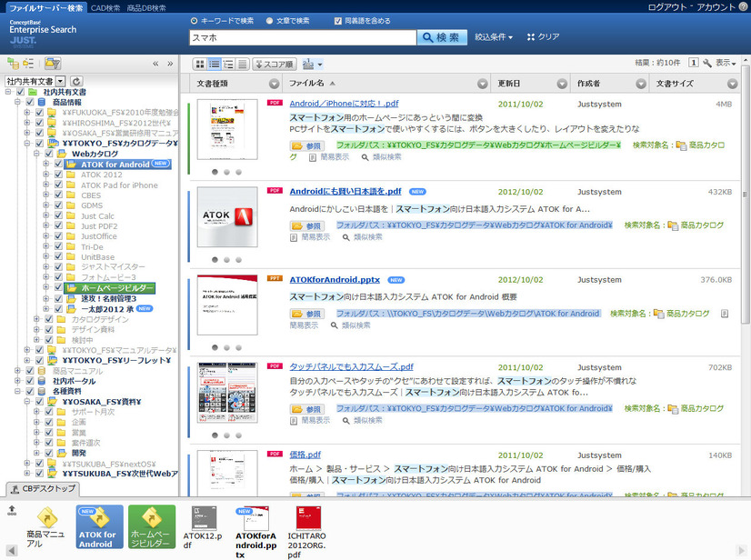751x560 pixels.
Task: Collapse the Webカタログ tree node
Action: 36,154
